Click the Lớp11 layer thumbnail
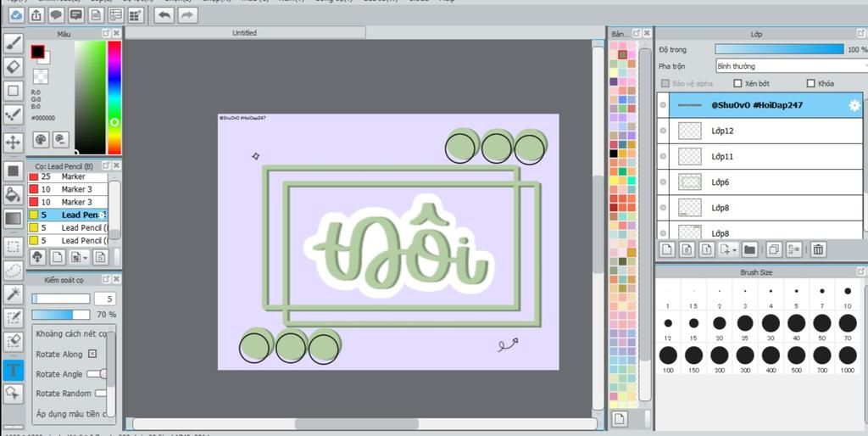Image resolution: width=868 pixels, height=436 pixels. [690, 156]
